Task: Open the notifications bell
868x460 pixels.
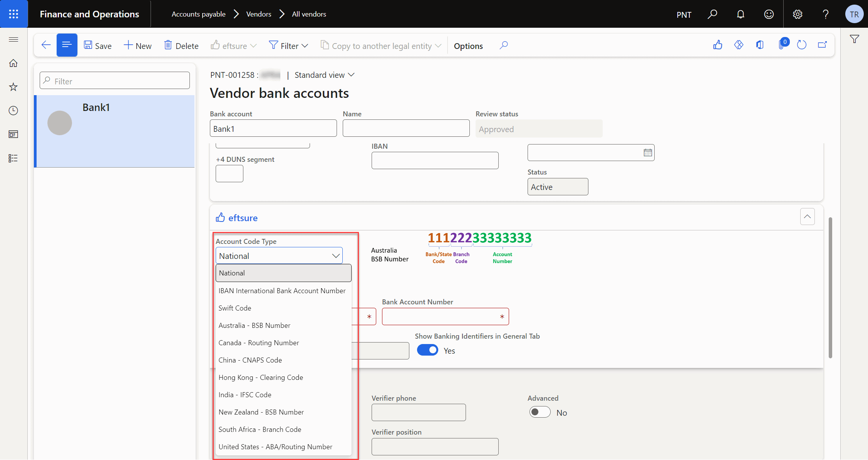Action: point(741,14)
